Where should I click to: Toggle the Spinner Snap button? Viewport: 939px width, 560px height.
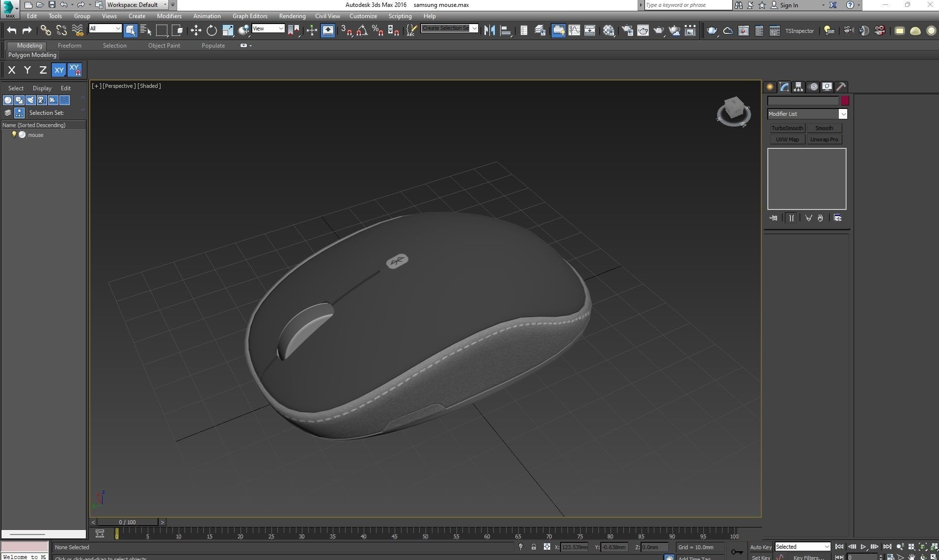(x=393, y=30)
